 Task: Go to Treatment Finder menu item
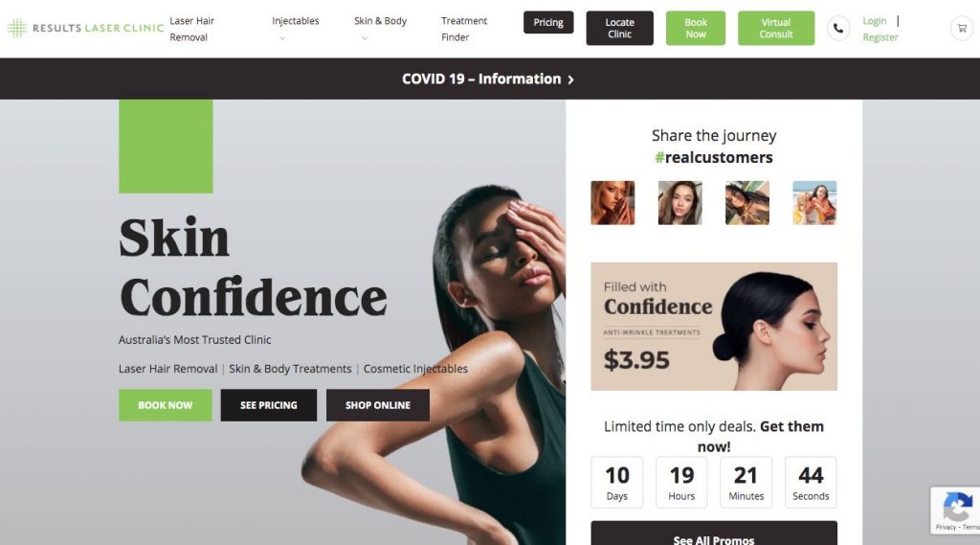click(x=464, y=29)
